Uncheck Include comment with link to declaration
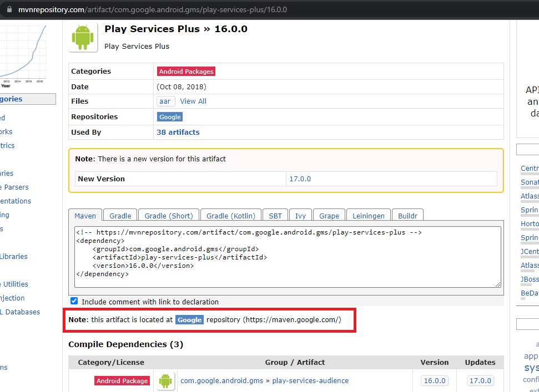The height and width of the screenshot is (392, 539). pos(74,301)
